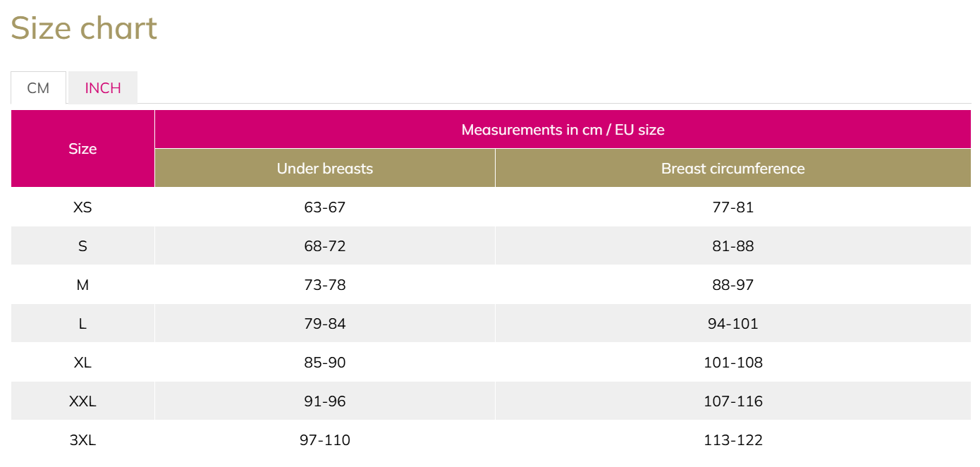Click the Size column header

pos(82,149)
